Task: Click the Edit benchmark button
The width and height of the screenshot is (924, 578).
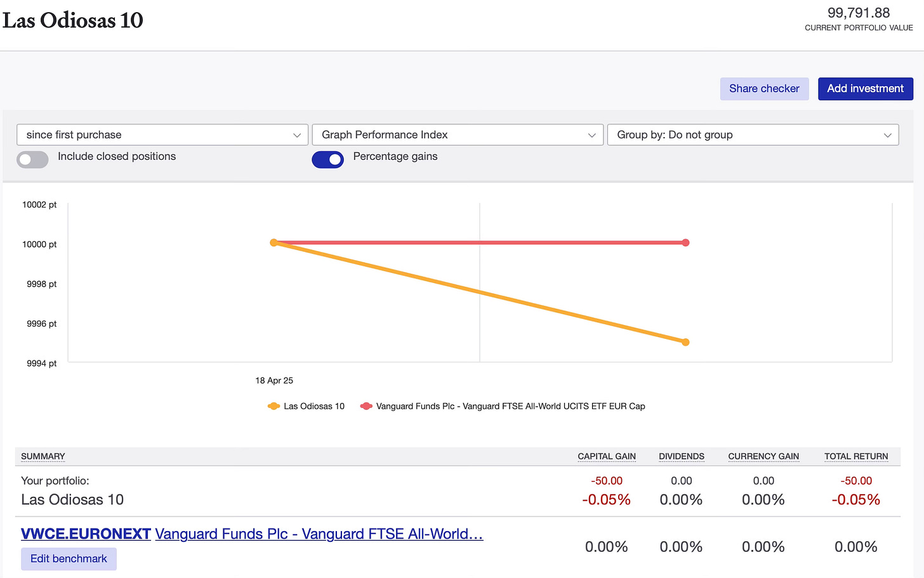Action: 69,559
